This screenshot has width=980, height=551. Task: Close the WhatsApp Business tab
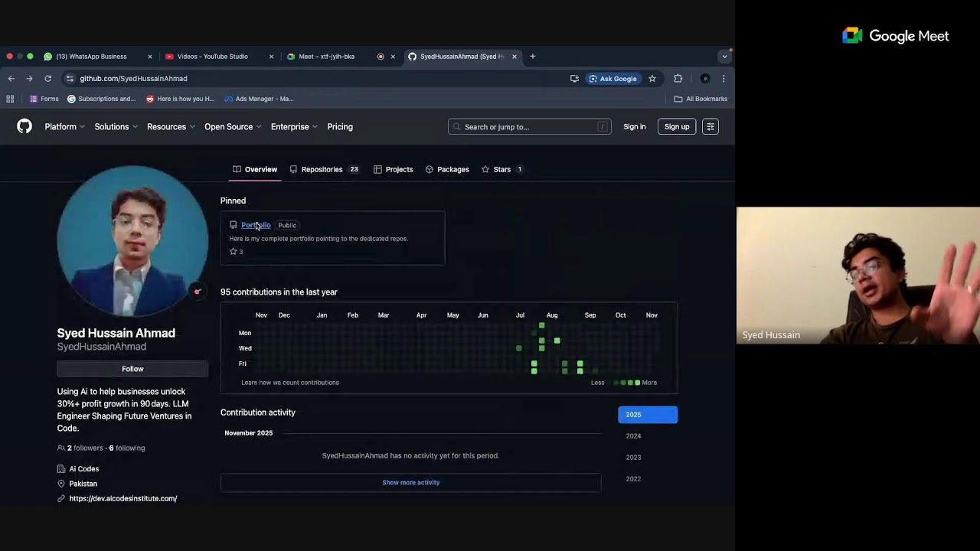point(150,57)
